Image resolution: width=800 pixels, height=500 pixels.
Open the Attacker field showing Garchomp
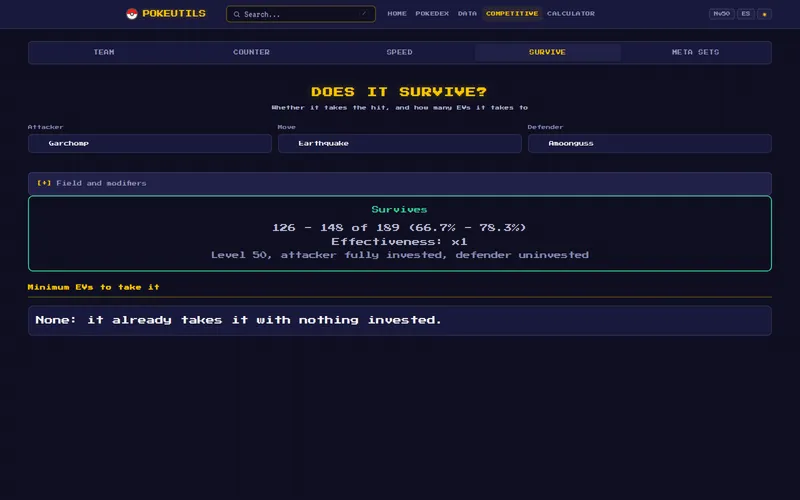(150, 143)
